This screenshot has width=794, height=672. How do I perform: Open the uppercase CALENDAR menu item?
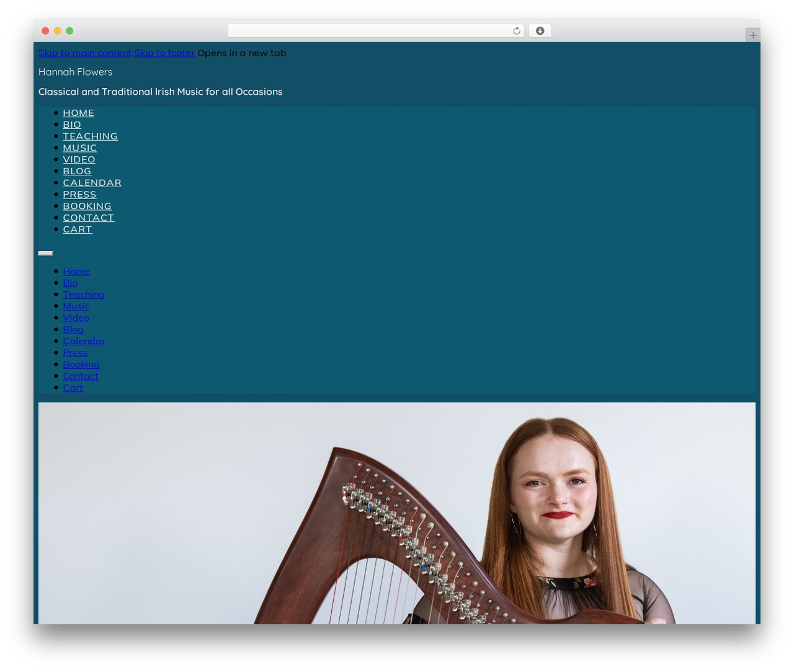[92, 183]
